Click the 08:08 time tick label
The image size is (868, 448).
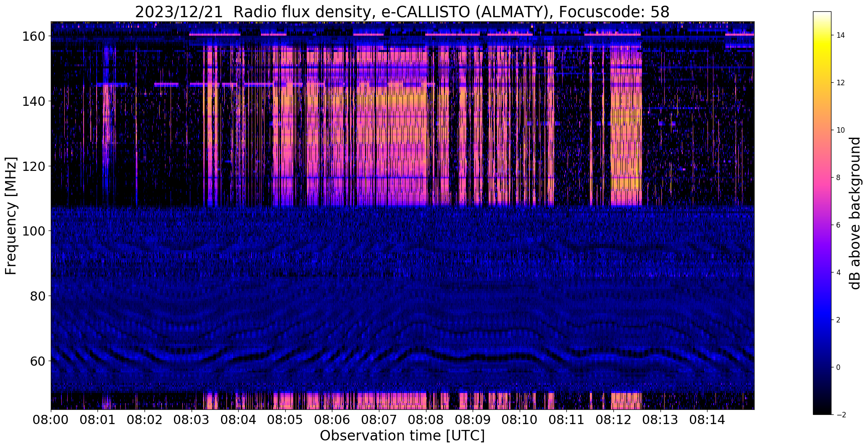pyautogui.click(x=426, y=419)
